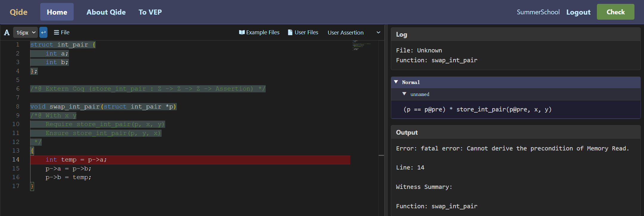Toggle the word wrap arrow button
This screenshot has width=644, height=216.
pyautogui.click(x=44, y=32)
